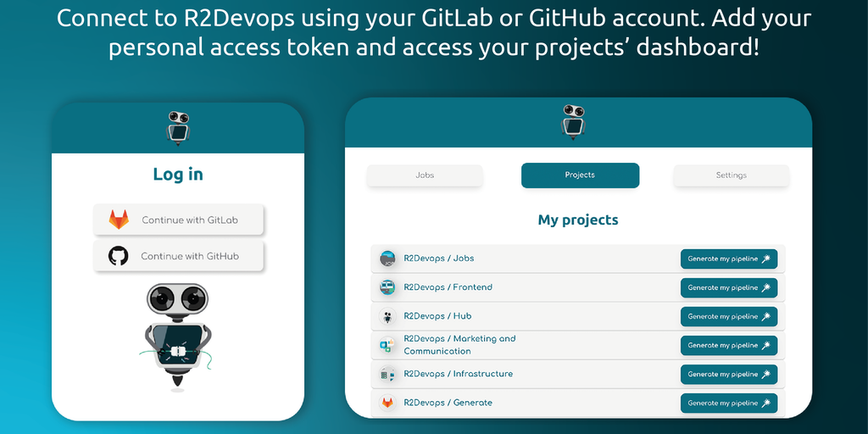
Task: Continue with GitHub login button
Action: pyautogui.click(x=178, y=256)
